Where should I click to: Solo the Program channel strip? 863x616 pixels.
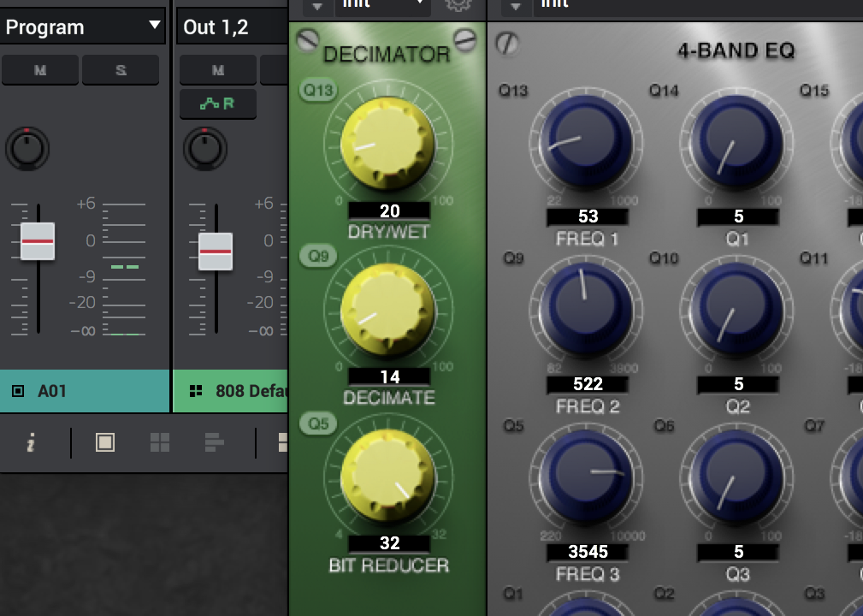[121, 70]
